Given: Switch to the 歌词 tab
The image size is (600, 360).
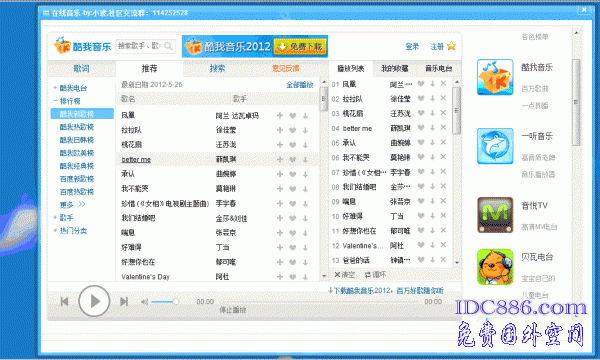Looking at the screenshot, I should (x=82, y=68).
